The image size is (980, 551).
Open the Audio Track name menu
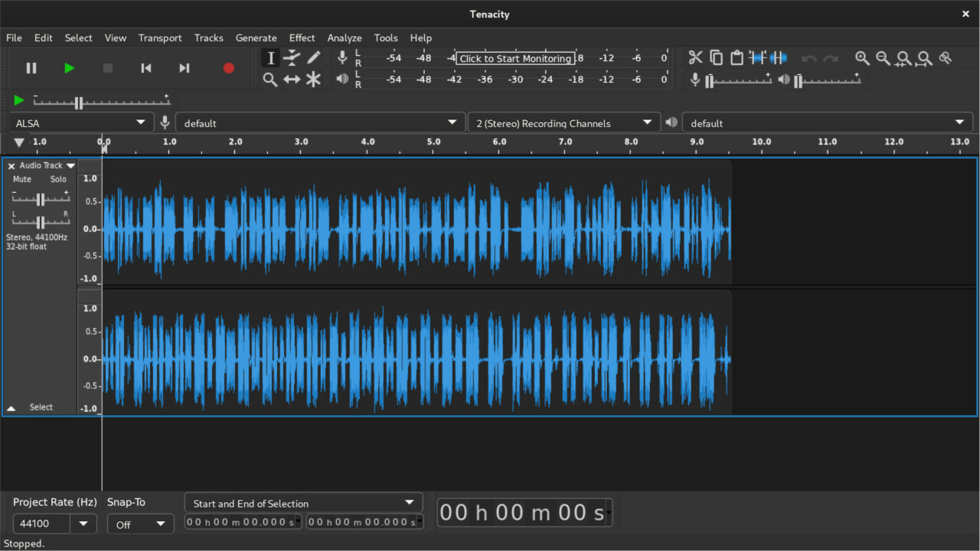coord(70,165)
